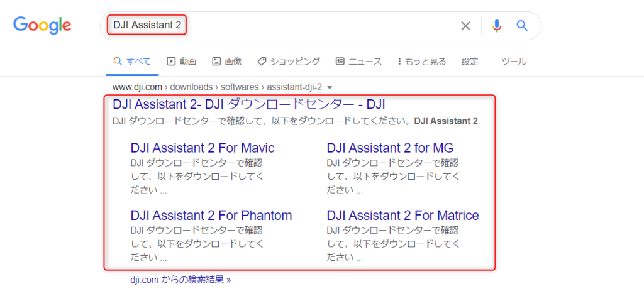The image size is (644, 301).
Task: Open DJI Assistant 2 For Matrice link
Action: pos(403,215)
